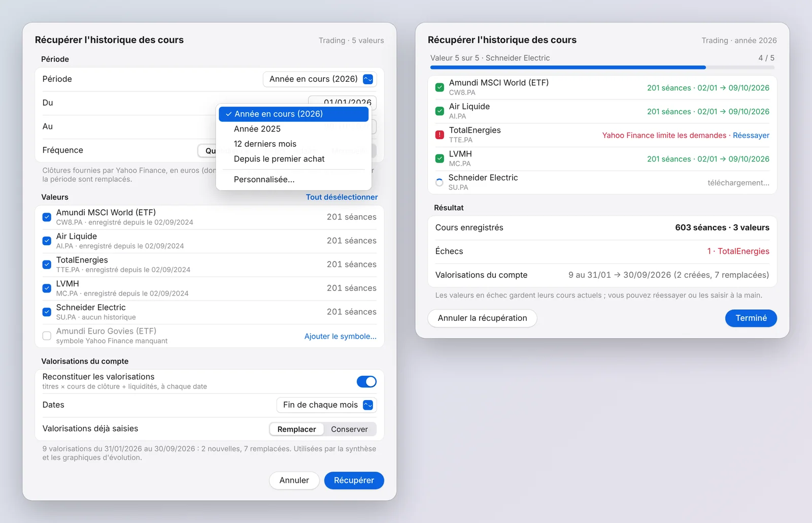Open the Année en cours (2026) period dropdown
Viewport: 812px width, 523px height.
pos(320,79)
